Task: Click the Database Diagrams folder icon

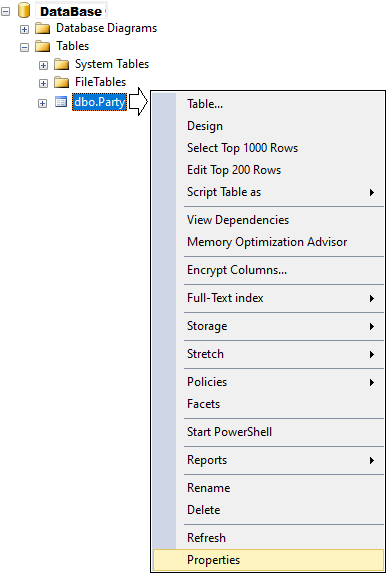Action: (43, 28)
